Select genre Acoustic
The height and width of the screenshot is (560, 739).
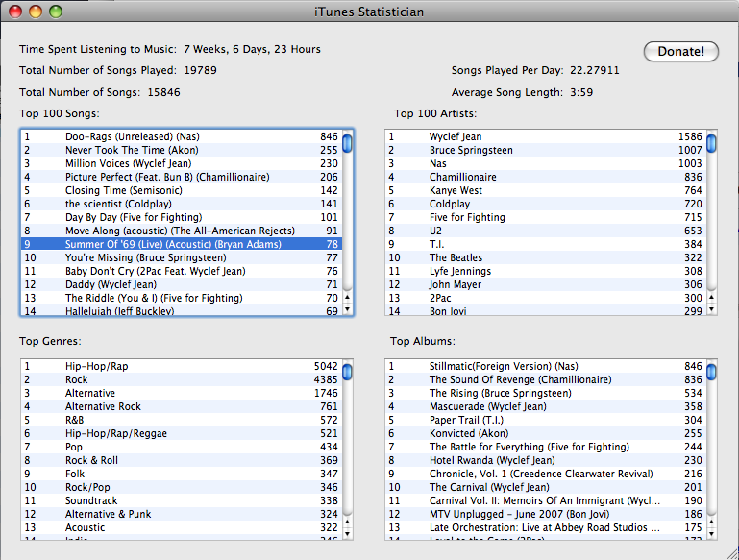[x=182, y=527]
